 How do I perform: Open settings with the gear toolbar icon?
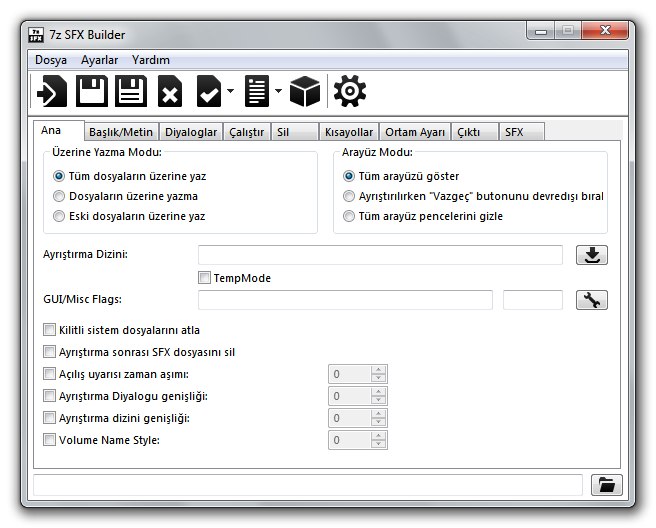point(350,91)
